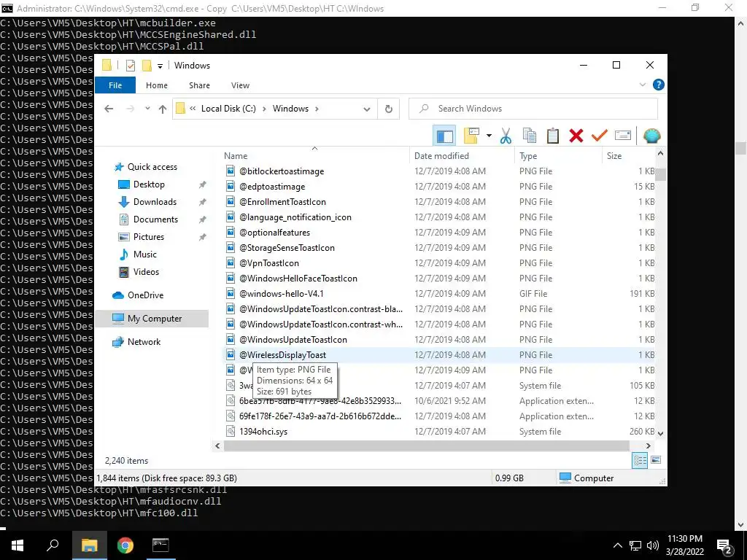
Task: Go up one folder level arrow
Action: pos(163,109)
